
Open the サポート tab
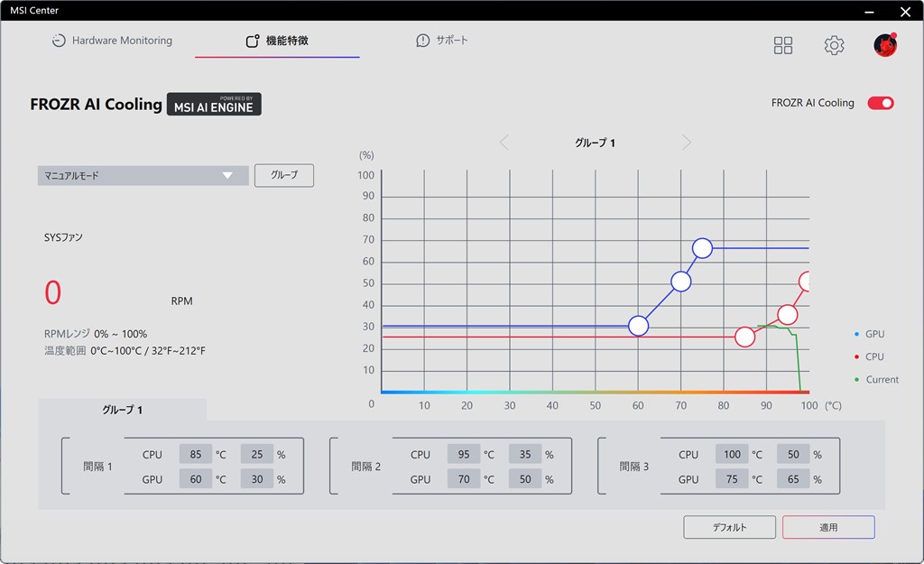pyautogui.click(x=442, y=40)
